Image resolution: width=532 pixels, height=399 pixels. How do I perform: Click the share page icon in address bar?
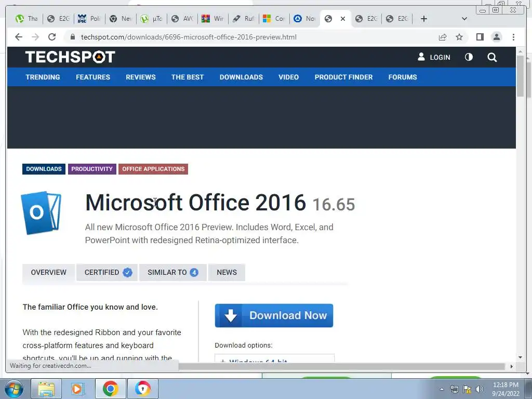click(x=443, y=37)
